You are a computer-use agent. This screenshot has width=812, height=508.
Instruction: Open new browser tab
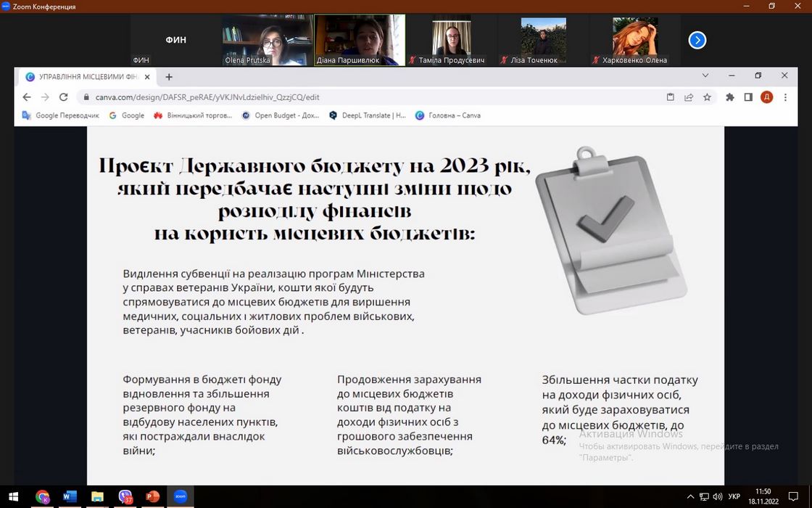(x=169, y=76)
